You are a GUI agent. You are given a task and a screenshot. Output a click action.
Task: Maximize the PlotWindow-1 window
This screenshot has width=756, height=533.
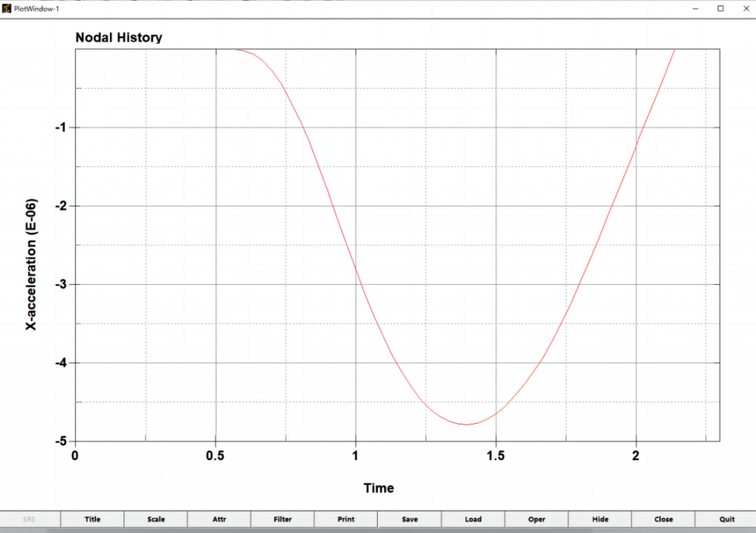point(721,8)
